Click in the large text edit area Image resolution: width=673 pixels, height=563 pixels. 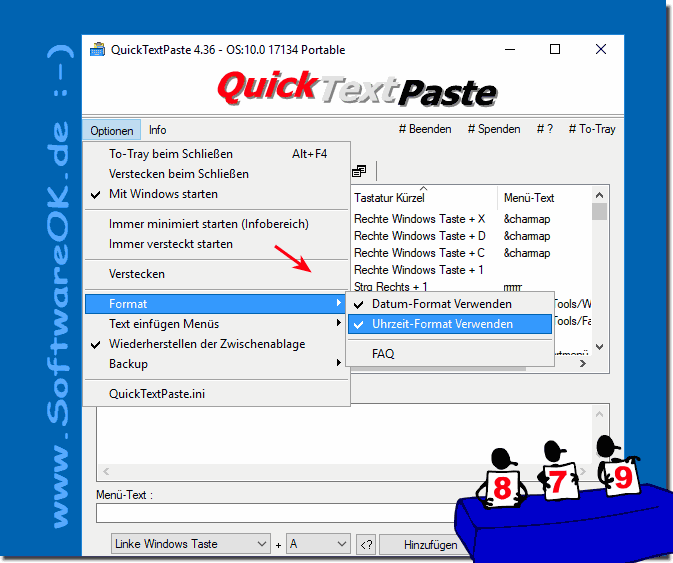tap(344, 435)
